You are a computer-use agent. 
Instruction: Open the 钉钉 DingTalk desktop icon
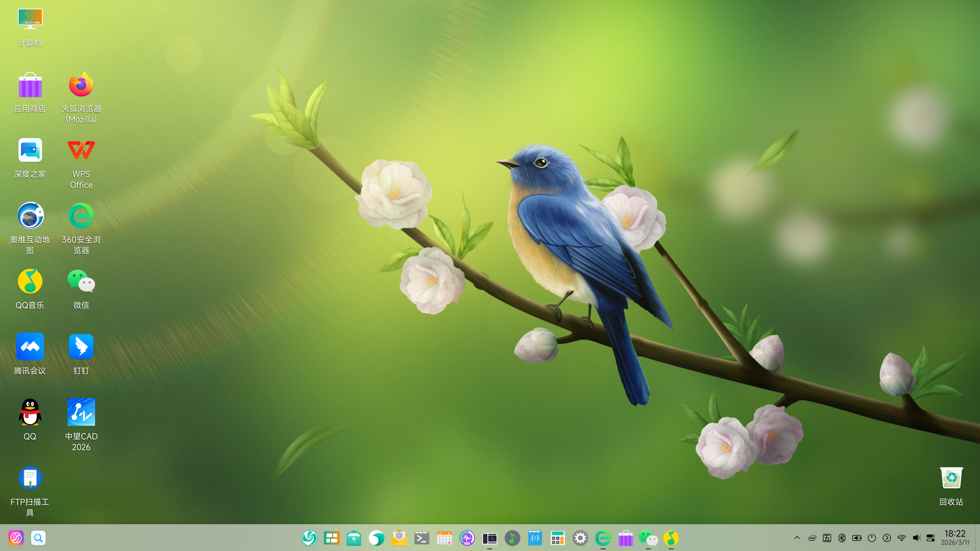[81, 347]
